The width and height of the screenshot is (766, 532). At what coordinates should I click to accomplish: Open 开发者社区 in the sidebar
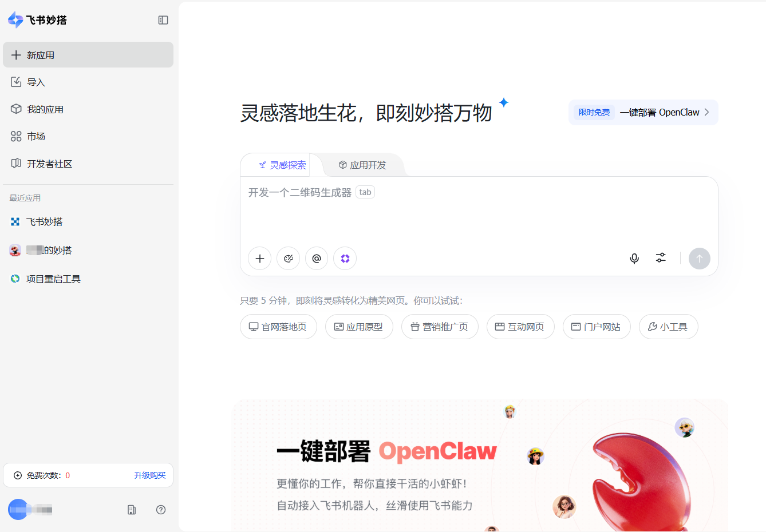[49, 164]
